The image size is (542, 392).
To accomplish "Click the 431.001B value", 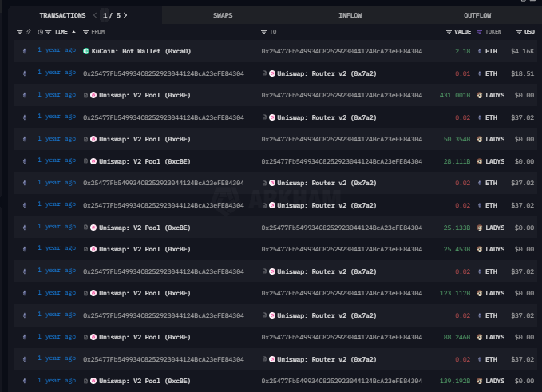I will coord(455,95).
